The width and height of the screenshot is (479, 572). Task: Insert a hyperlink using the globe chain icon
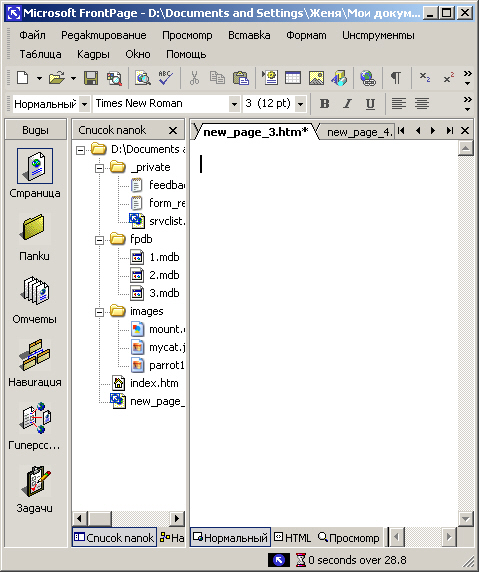click(x=368, y=78)
